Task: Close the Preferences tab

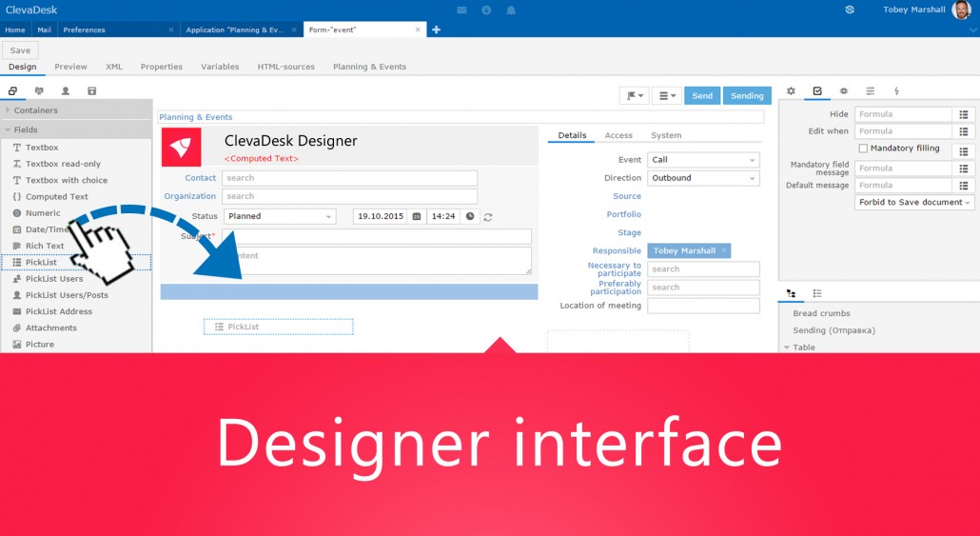Action: coord(171,30)
